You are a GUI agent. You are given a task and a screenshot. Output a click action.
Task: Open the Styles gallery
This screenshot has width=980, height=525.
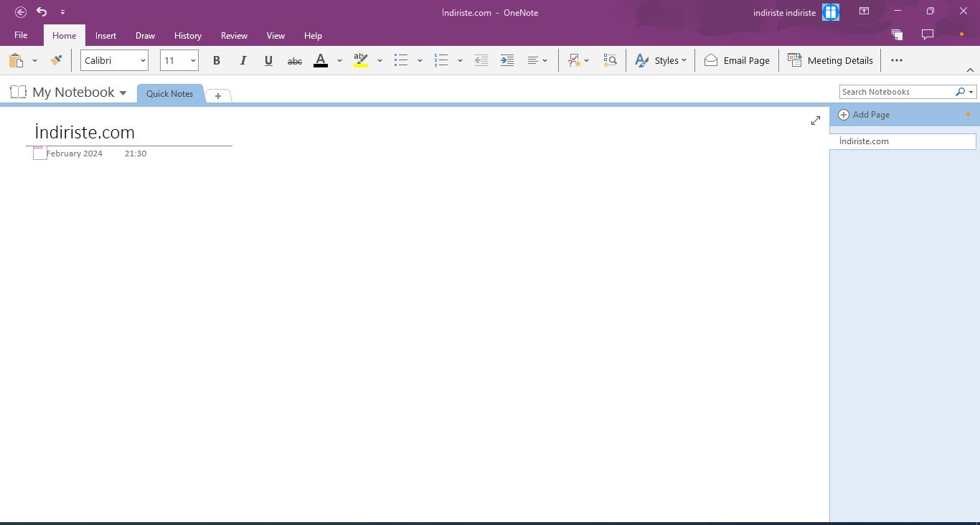(x=661, y=61)
